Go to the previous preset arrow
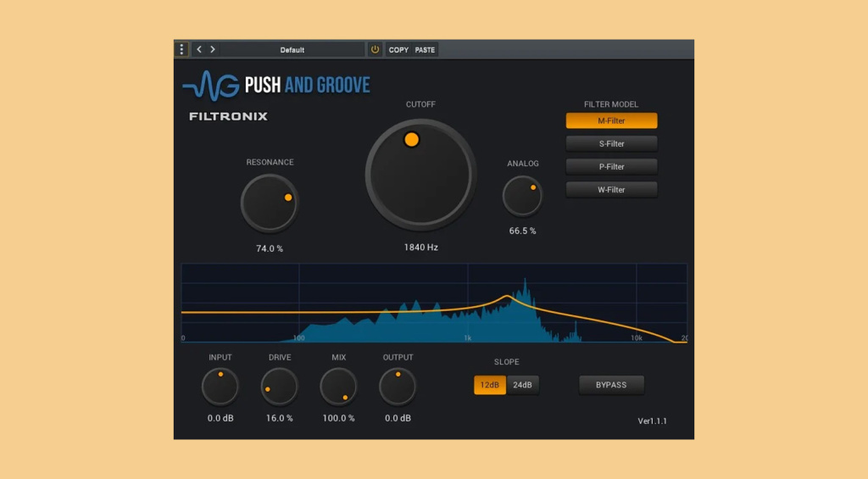 [199, 49]
